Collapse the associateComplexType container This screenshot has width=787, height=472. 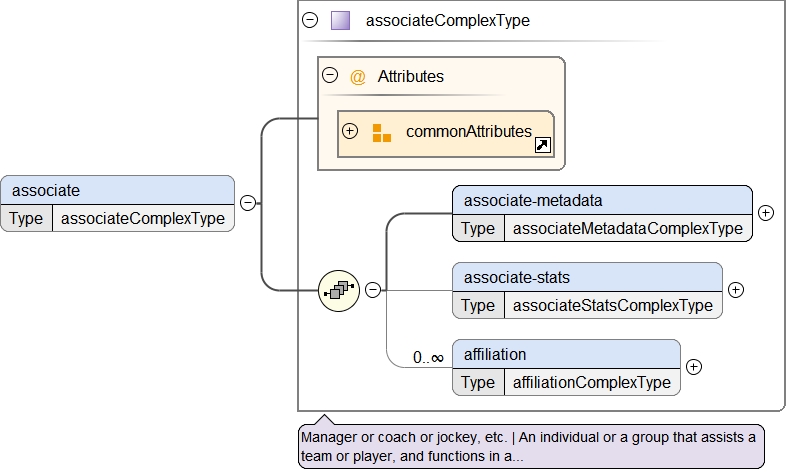click(310, 19)
